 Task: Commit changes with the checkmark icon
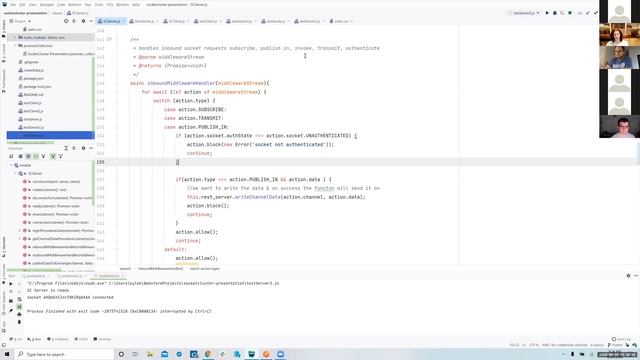click(x=596, y=13)
